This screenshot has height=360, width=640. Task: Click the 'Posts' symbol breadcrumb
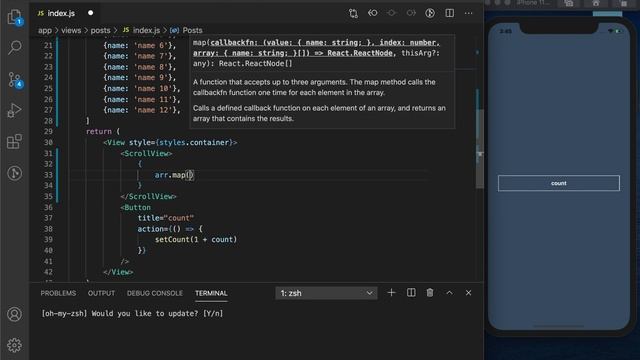(187, 30)
